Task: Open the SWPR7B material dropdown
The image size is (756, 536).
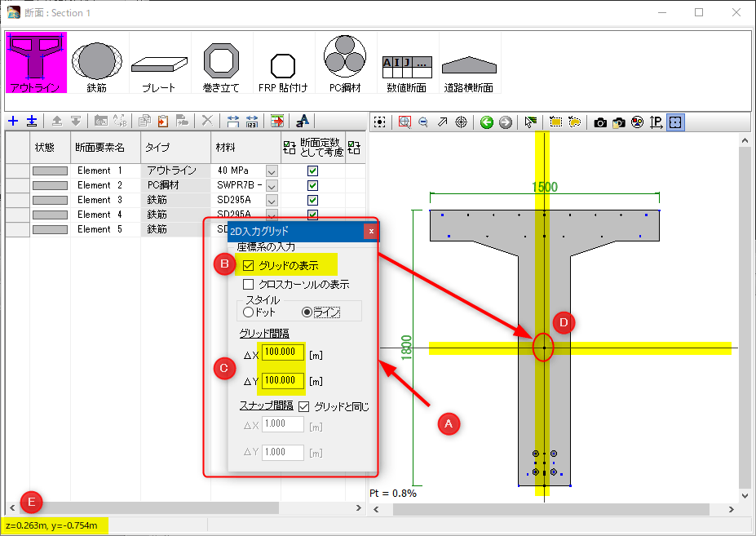Action: pos(272,186)
